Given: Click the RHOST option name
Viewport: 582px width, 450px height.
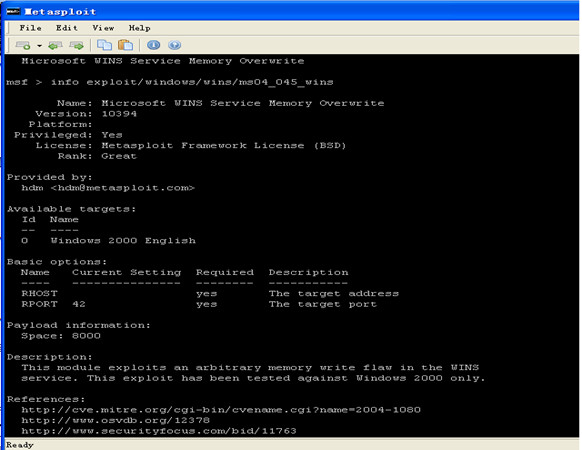Looking at the screenshot, I should pos(39,293).
